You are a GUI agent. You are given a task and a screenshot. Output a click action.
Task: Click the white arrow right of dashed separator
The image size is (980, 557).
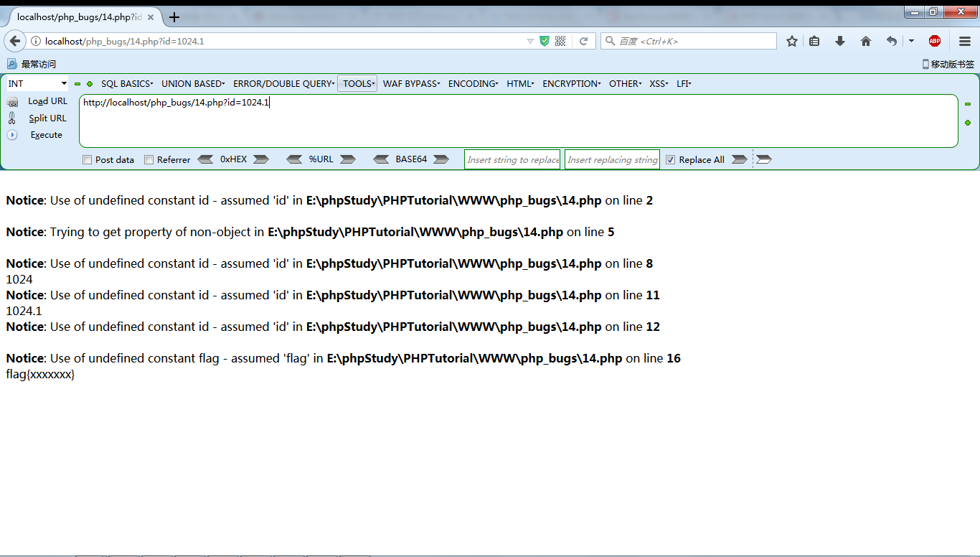[x=764, y=159]
